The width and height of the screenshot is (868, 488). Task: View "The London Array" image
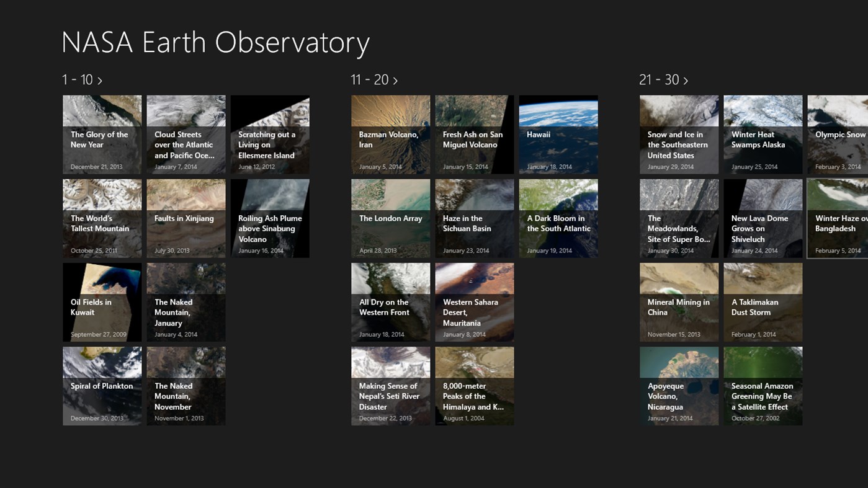(x=390, y=218)
